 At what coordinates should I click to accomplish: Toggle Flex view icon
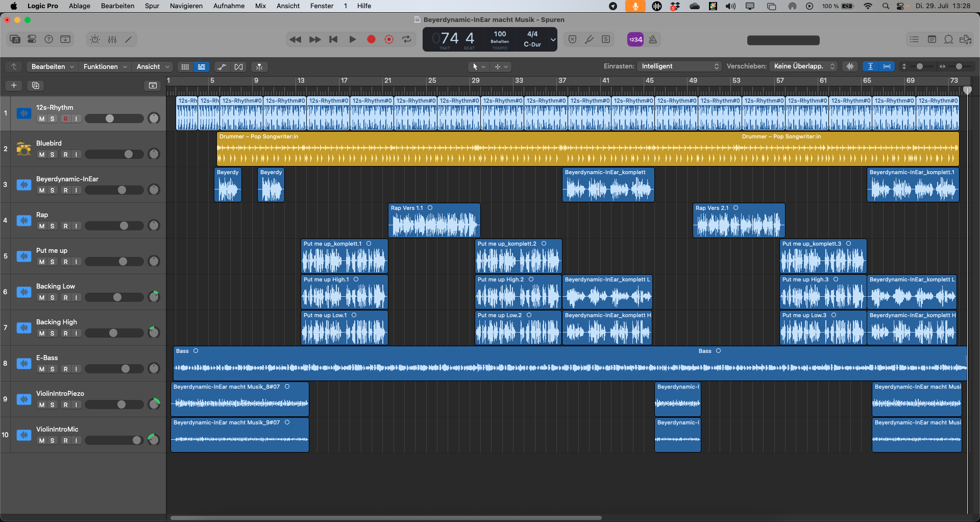pyautogui.click(x=238, y=67)
